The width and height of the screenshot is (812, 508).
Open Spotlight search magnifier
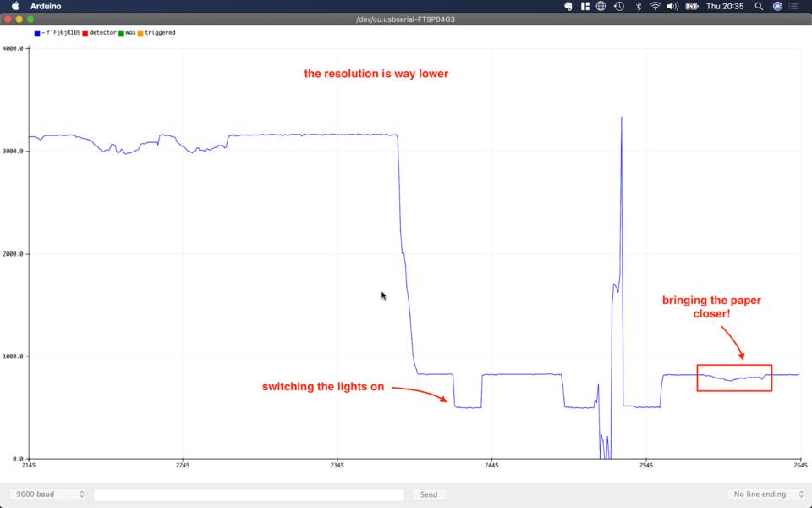click(759, 6)
